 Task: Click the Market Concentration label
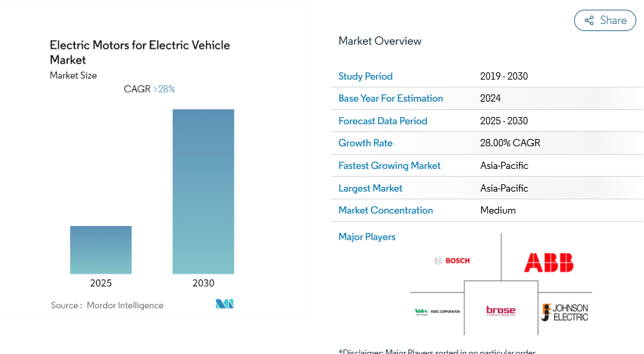click(385, 210)
